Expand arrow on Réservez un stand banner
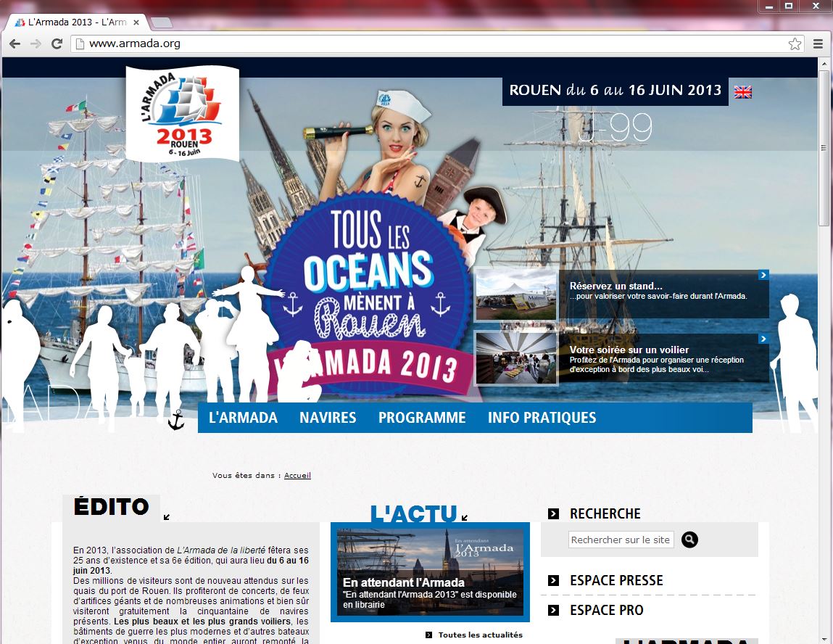 [x=763, y=275]
